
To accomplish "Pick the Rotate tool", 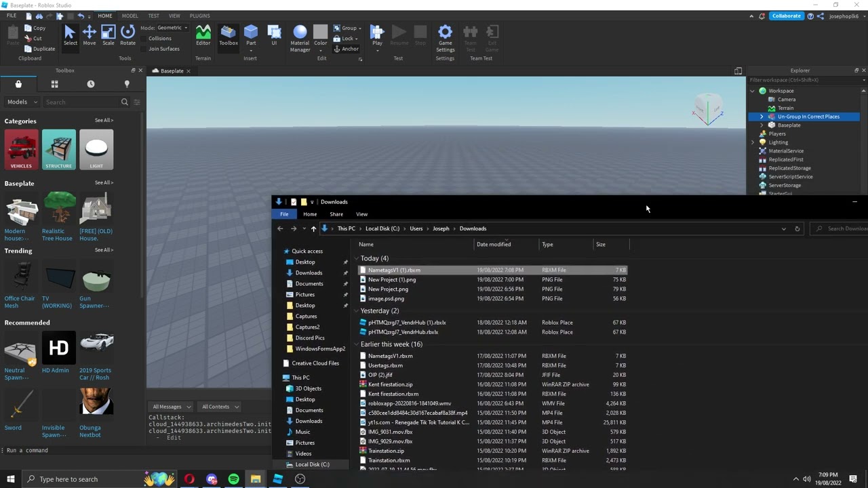I will coord(127,36).
